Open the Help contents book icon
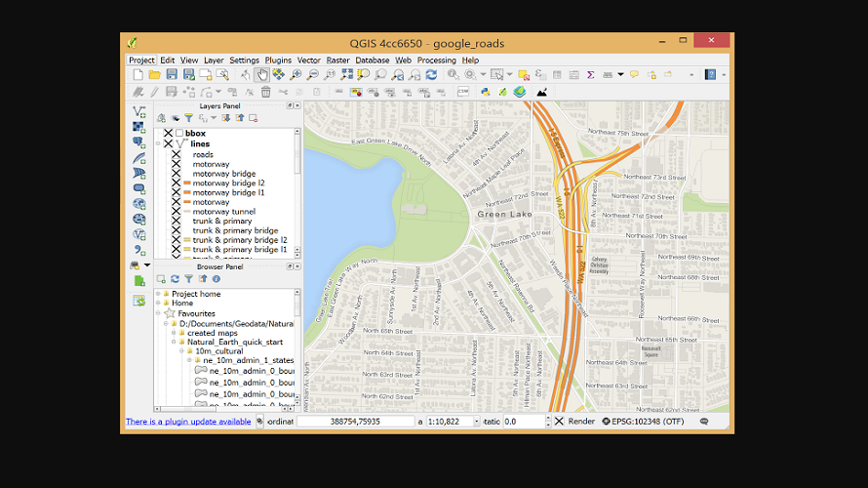The width and height of the screenshot is (868, 488). tap(710, 74)
